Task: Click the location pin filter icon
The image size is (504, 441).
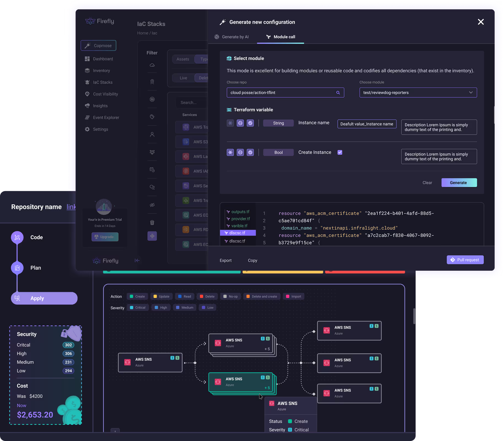Action: (152, 82)
